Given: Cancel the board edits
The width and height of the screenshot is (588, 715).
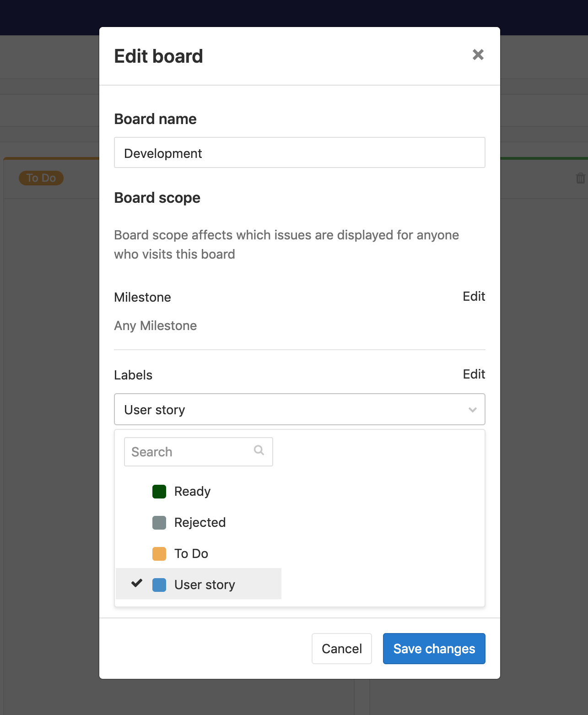Looking at the screenshot, I should pos(342,649).
